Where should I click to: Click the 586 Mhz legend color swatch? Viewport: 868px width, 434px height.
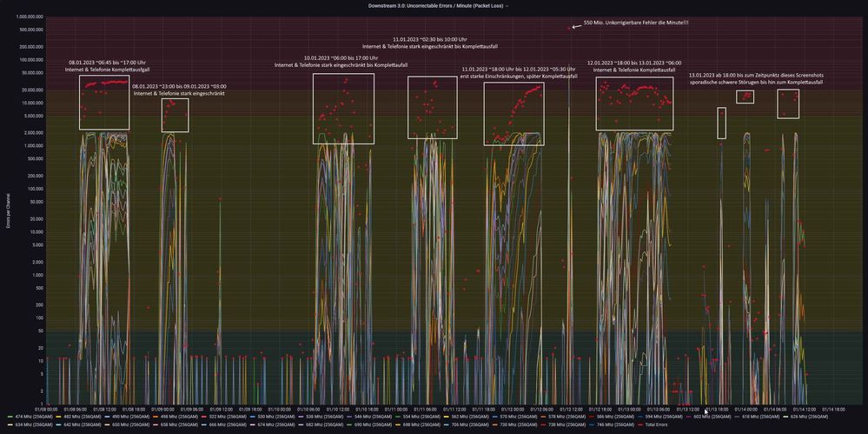point(591,417)
